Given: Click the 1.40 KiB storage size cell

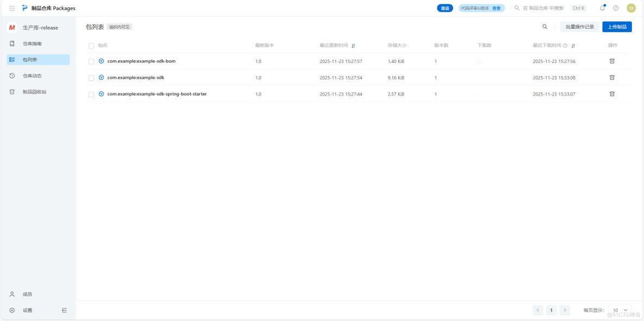Looking at the screenshot, I should (x=396, y=61).
